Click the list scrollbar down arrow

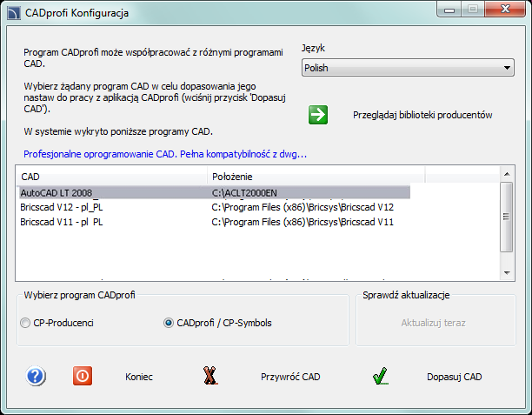[x=507, y=272]
